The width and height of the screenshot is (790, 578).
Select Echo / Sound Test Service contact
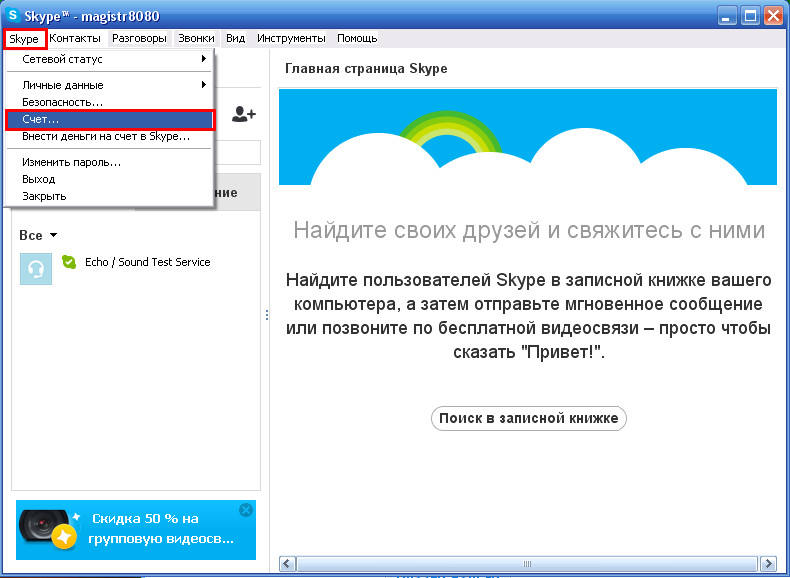136,269
